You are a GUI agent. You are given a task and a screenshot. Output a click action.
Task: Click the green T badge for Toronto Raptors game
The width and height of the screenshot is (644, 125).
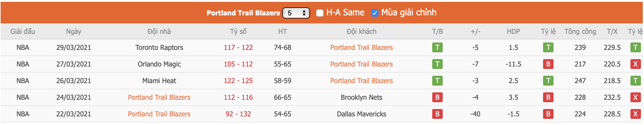[x=437, y=47]
